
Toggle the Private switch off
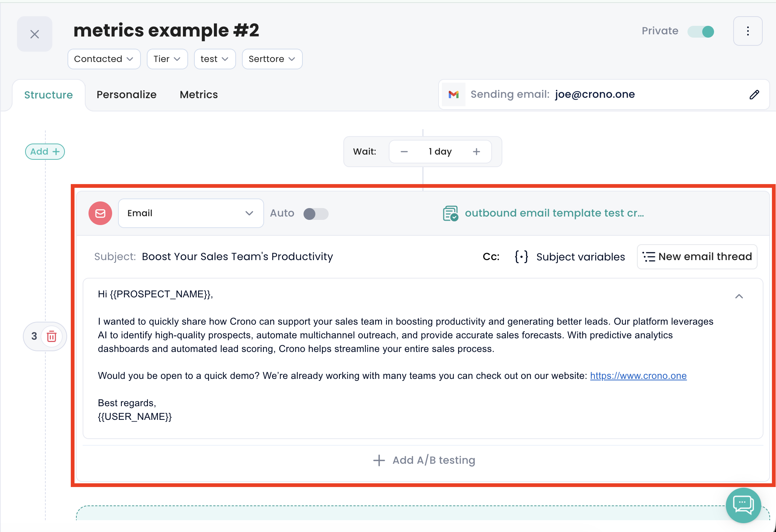701,31
